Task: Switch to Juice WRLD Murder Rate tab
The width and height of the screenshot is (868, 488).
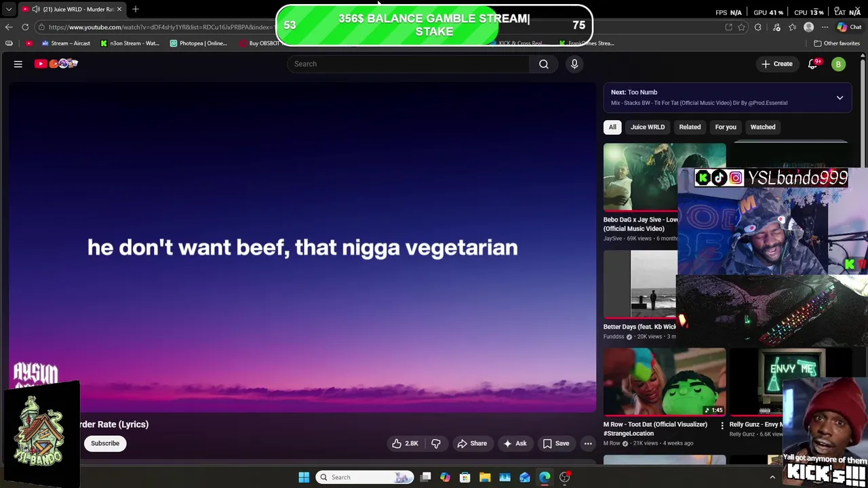Action: pyautogui.click(x=73, y=9)
